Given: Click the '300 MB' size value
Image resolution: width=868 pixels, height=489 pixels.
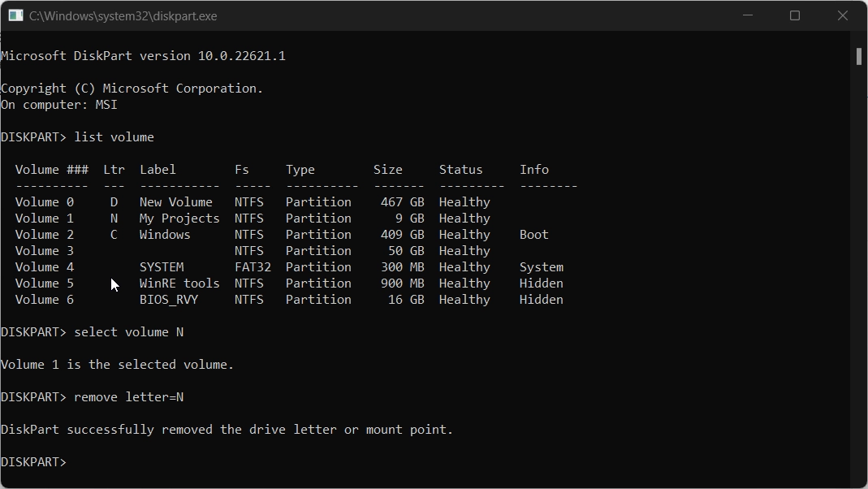Looking at the screenshot, I should (x=403, y=267).
